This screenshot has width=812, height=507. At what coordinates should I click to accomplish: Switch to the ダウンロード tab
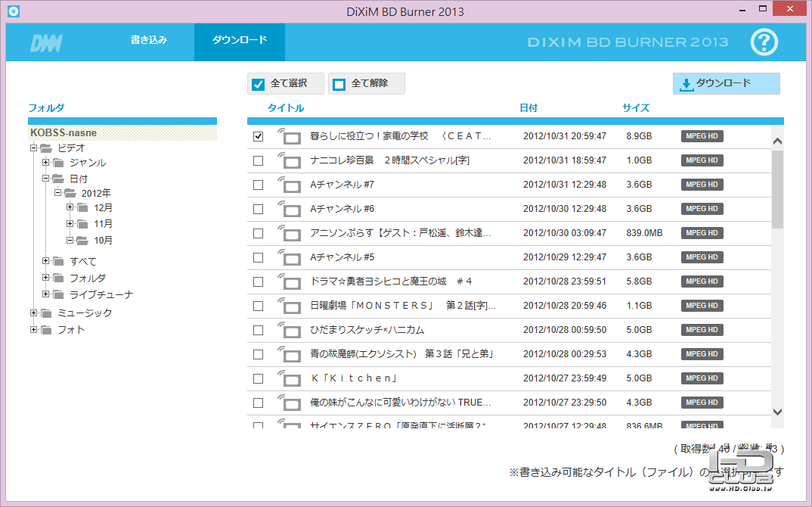tap(239, 42)
